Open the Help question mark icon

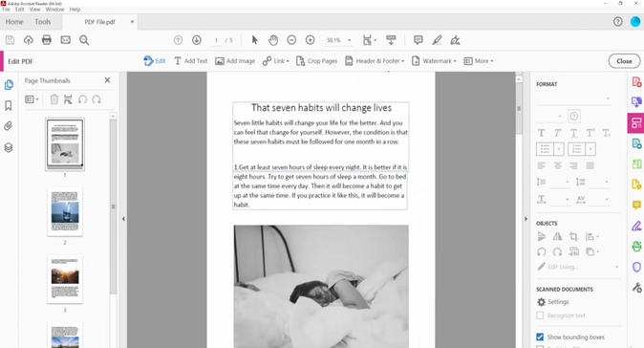(x=617, y=22)
